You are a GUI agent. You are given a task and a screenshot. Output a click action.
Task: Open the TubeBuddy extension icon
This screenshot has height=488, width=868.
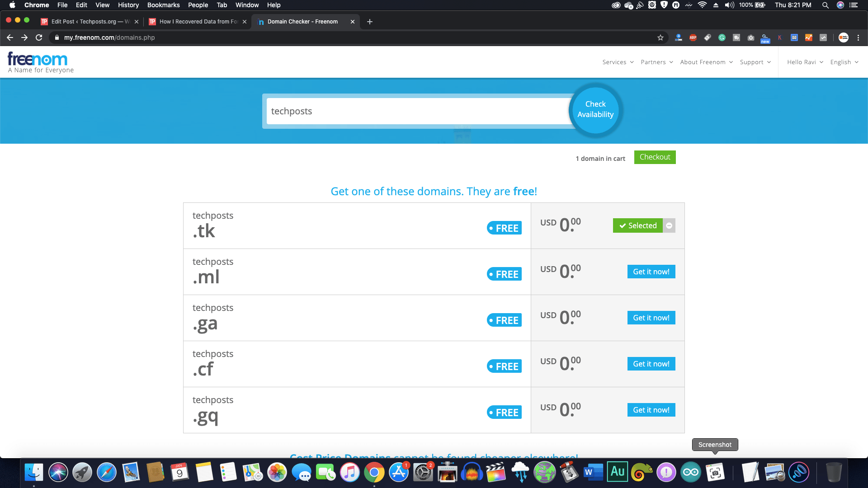736,38
